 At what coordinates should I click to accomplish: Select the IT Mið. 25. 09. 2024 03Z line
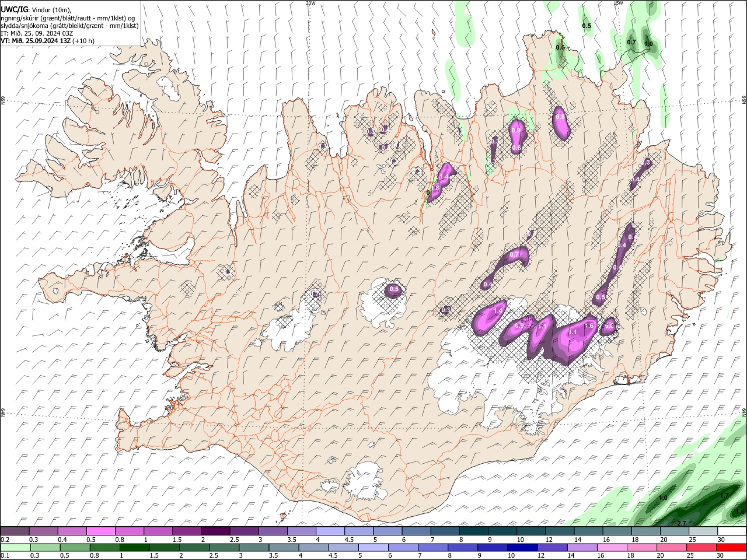point(37,33)
